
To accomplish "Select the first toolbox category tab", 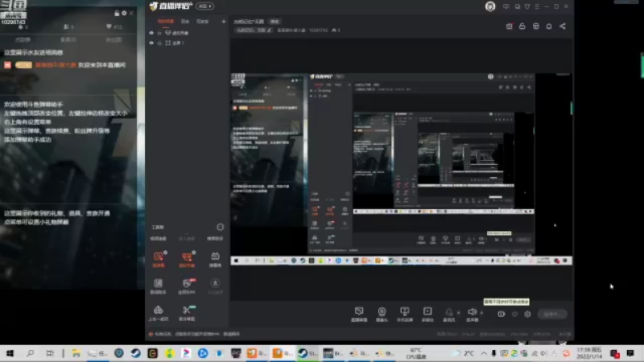I will pyautogui.click(x=158, y=238).
